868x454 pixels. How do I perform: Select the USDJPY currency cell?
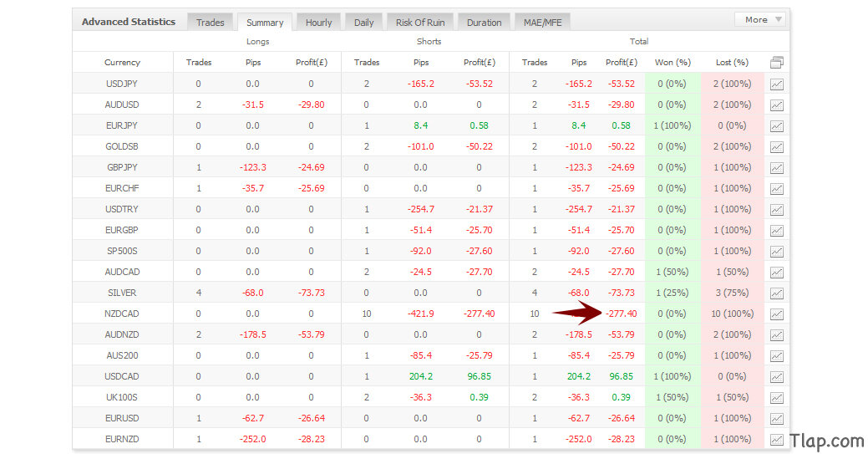click(x=122, y=84)
